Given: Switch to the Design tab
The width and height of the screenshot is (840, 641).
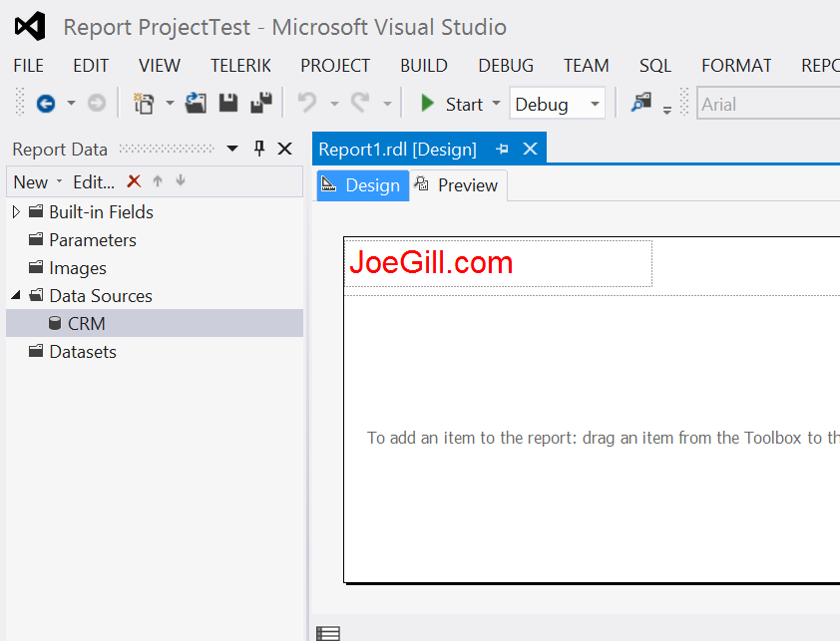Looking at the screenshot, I should [x=363, y=185].
